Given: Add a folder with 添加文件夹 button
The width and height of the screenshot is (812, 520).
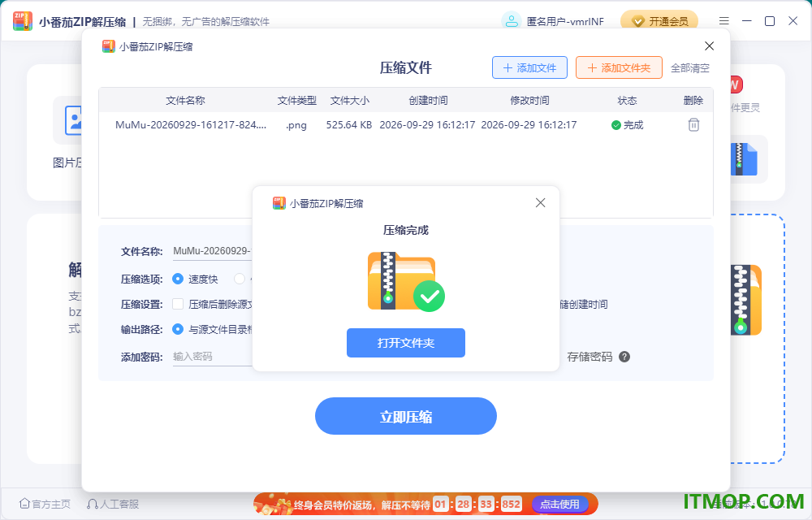Looking at the screenshot, I should pyautogui.click(x=619, y=68).
